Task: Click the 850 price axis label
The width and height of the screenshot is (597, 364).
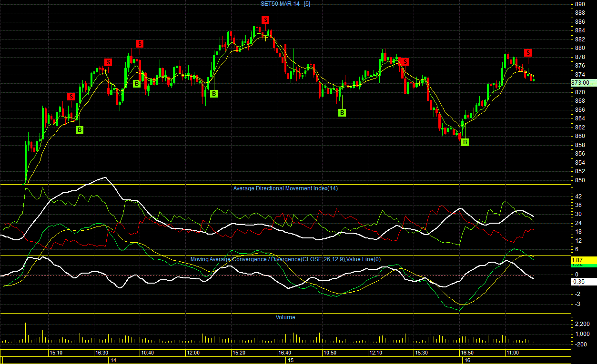Action: point(580,180)
